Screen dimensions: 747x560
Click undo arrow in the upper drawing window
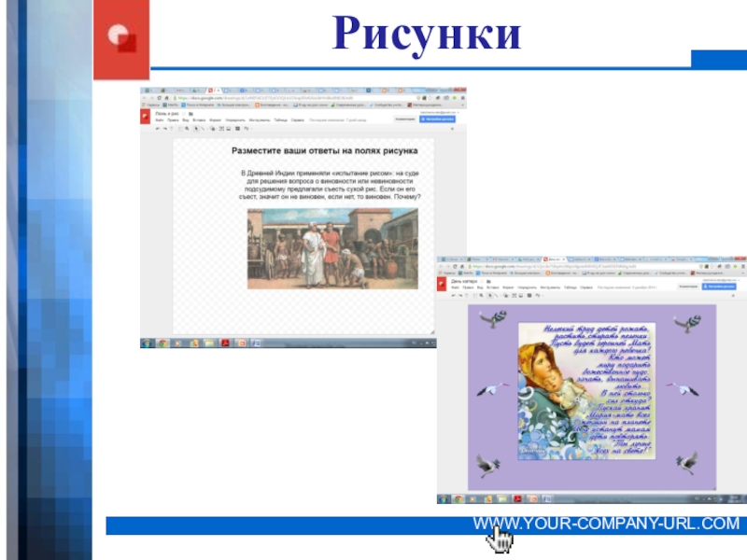tap(158, 129)
